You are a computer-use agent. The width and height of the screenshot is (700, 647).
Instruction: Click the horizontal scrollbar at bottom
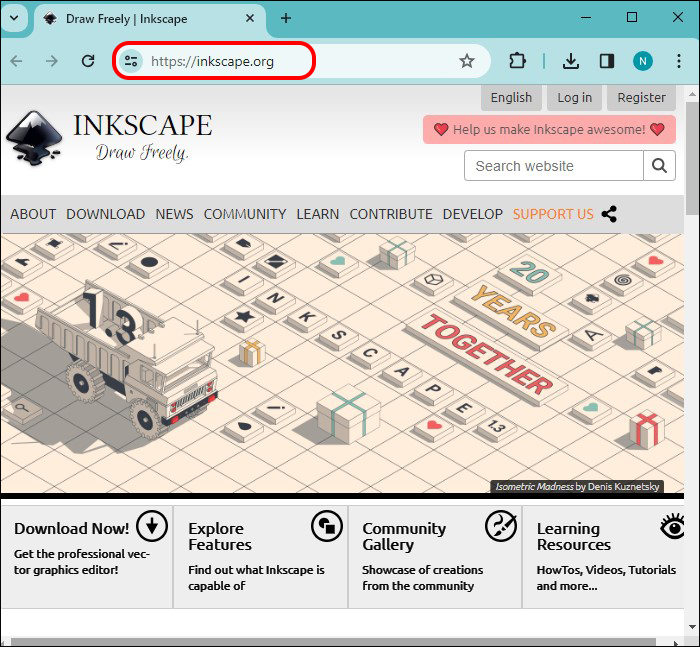(333, 642)
